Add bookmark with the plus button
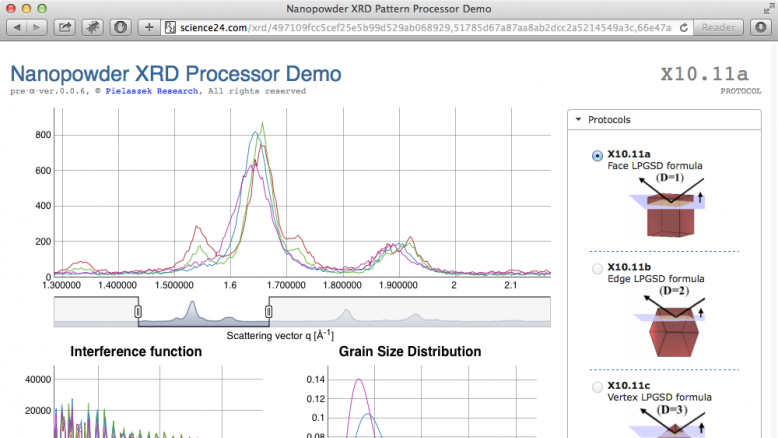 [149, 27]
